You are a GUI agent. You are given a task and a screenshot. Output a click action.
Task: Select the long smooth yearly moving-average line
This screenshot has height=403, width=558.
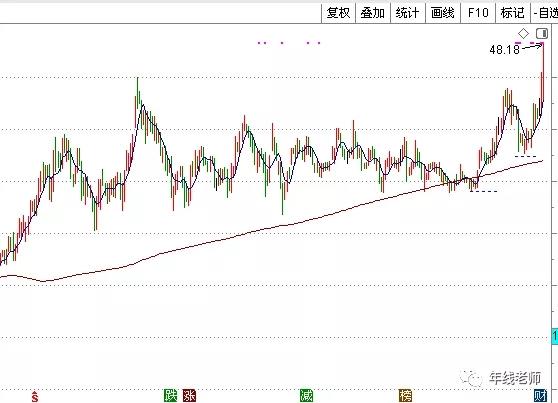[x=270, y=228]
